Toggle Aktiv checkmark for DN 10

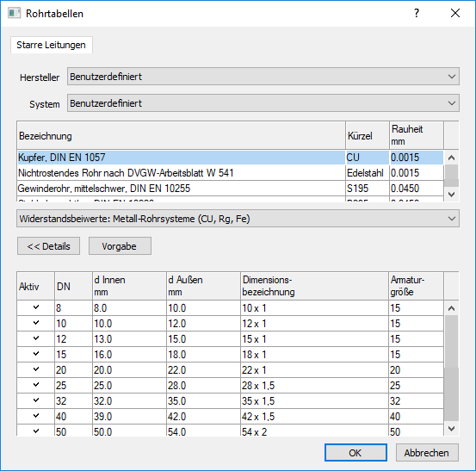(36, 323)
